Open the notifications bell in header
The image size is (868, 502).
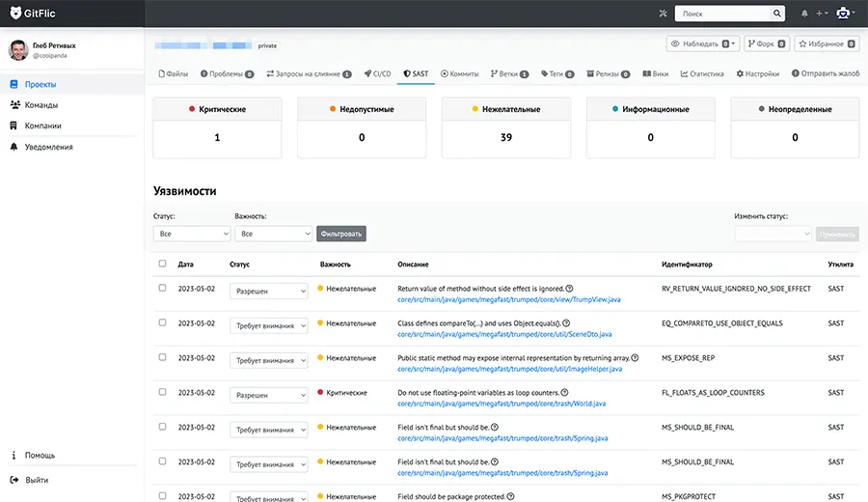point(804,14)
